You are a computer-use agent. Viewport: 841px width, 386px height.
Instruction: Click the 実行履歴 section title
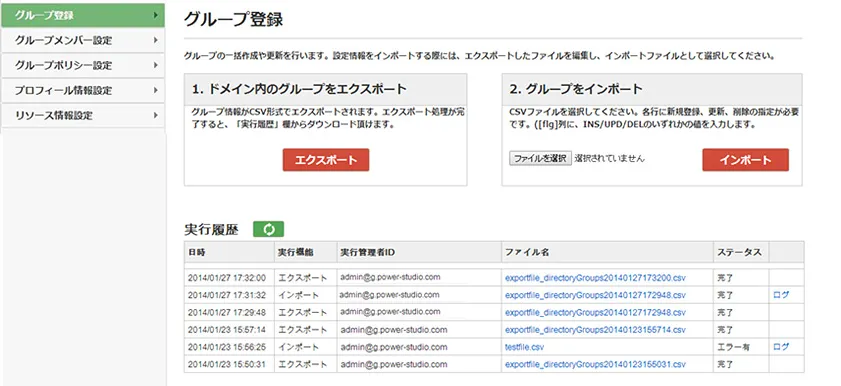pos(211,229)
